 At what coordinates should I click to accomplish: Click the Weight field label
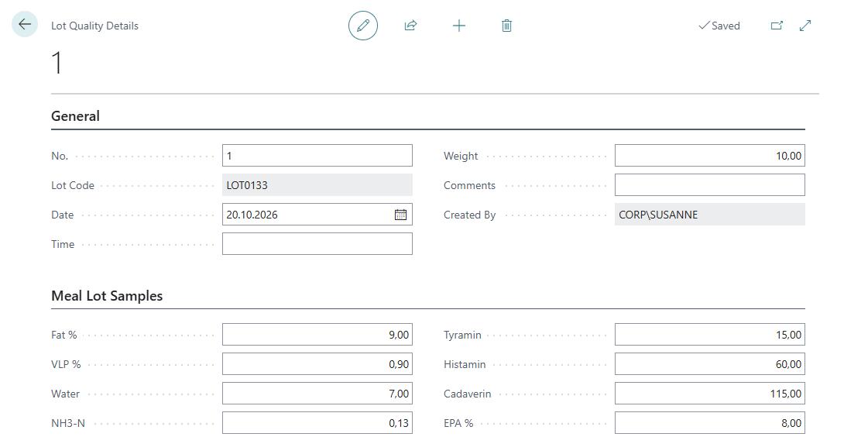click(461, 157)
